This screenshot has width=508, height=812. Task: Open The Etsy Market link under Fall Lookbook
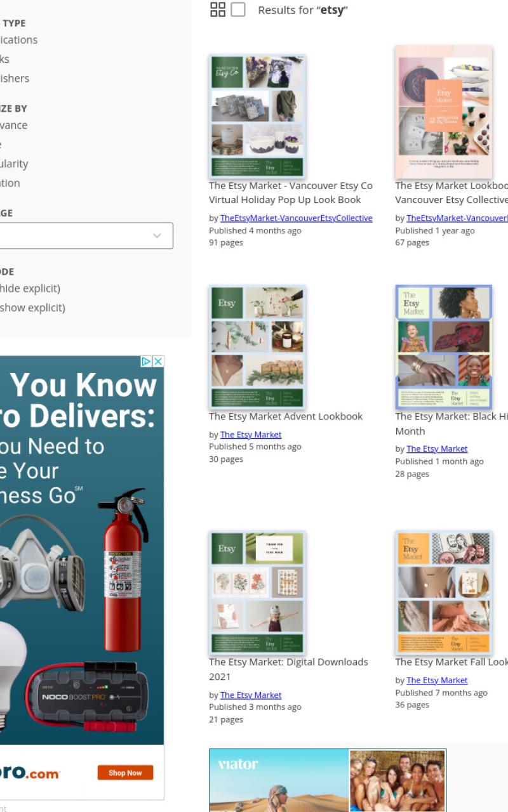437,680
